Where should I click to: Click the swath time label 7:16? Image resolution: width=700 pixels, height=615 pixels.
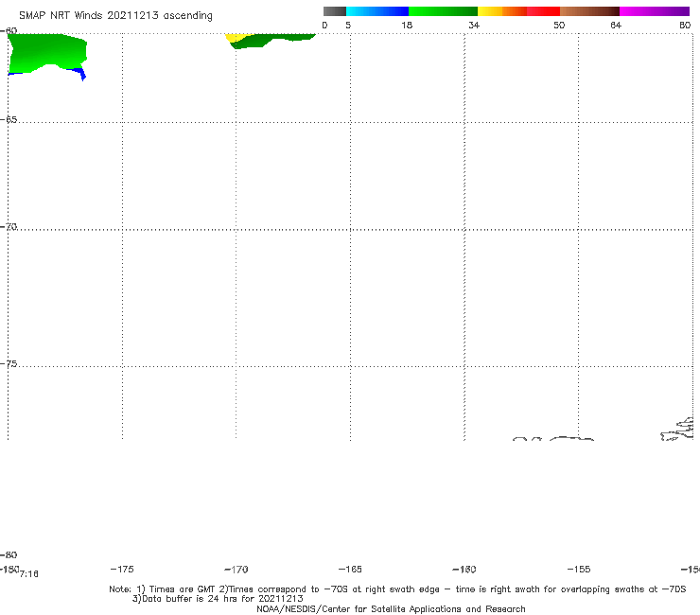pos(29,574)
